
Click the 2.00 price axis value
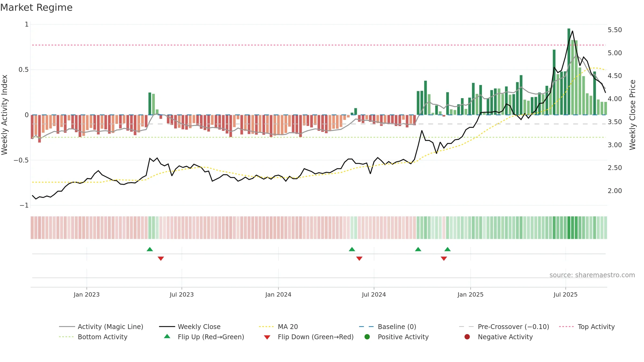tap(615, 191)
